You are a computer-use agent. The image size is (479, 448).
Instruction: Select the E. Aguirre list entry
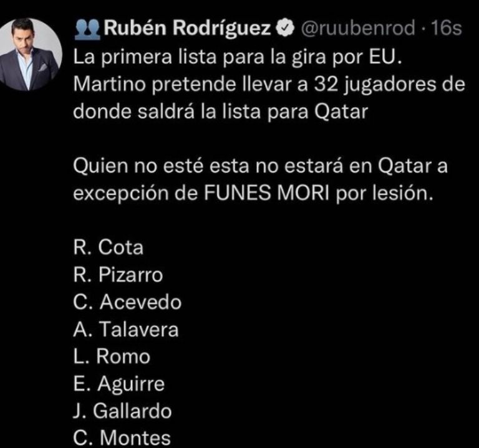point(119,384)
